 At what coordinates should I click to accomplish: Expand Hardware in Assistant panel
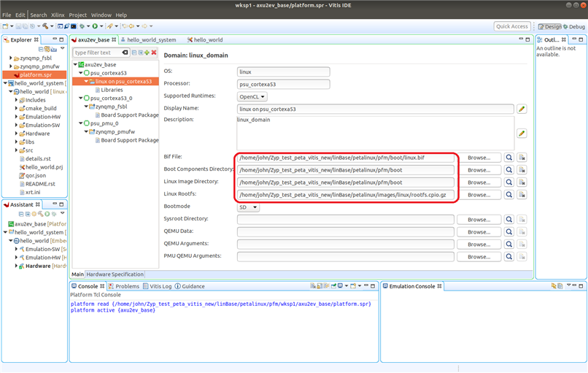16,266
